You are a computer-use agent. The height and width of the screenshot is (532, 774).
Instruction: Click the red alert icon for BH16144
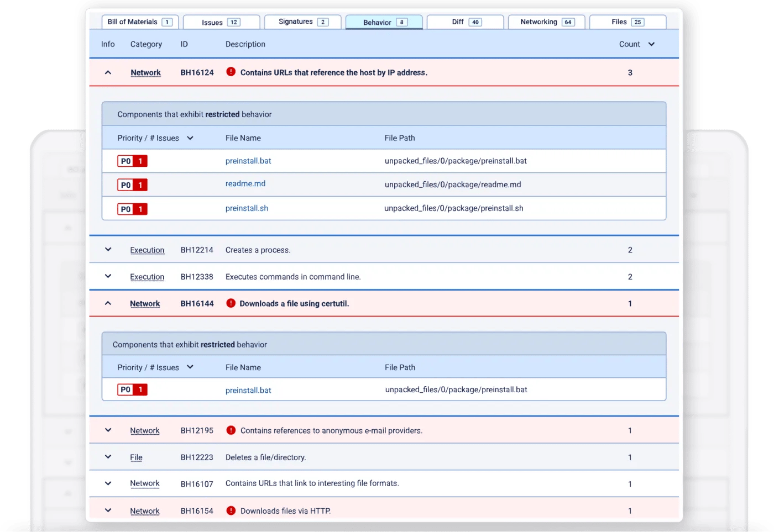tap(231, 303)
